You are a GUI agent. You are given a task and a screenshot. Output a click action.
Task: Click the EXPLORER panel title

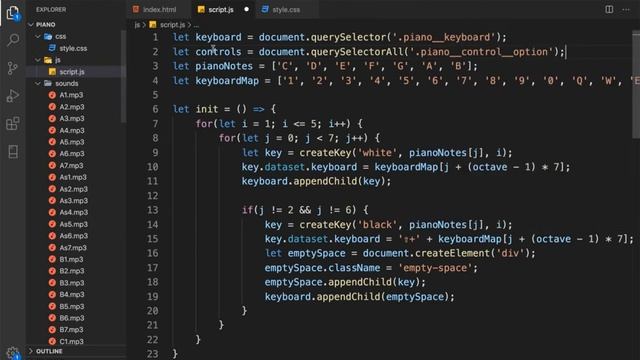tap(51, 9)
